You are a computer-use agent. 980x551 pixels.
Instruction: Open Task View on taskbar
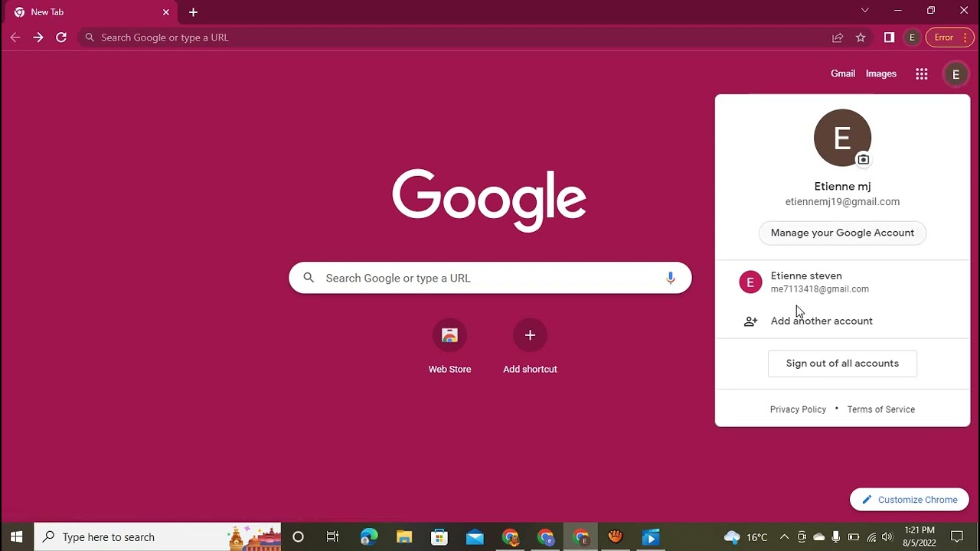[x=332, y=537]
